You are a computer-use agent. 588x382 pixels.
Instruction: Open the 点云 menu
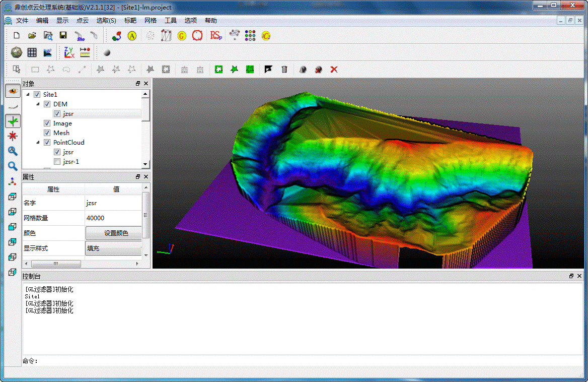coord(82,21)
